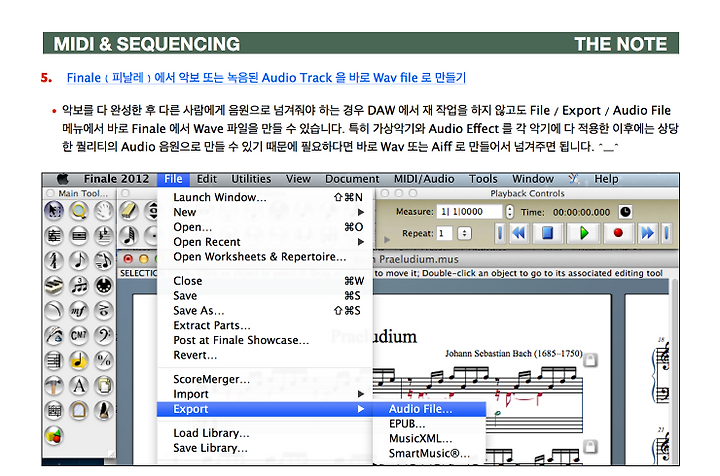Expand the highlighted Export submenu
720x476 pixels.
click(x=265, y=409)
